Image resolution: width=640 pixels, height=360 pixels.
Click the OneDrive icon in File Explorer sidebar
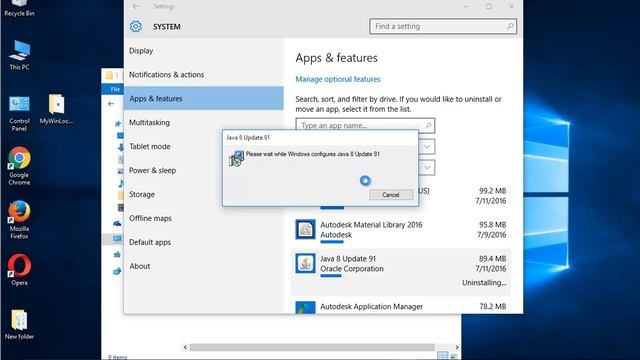point(117,223)
